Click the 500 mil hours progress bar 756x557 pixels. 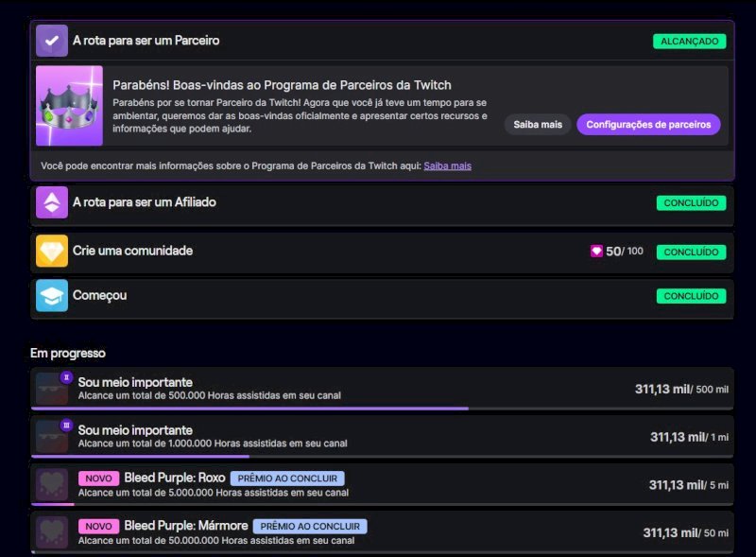382,409
